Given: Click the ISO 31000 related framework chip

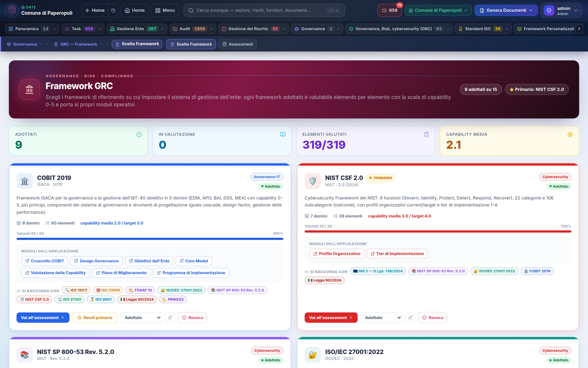Looking at the screenshot, I should [108, 290].
